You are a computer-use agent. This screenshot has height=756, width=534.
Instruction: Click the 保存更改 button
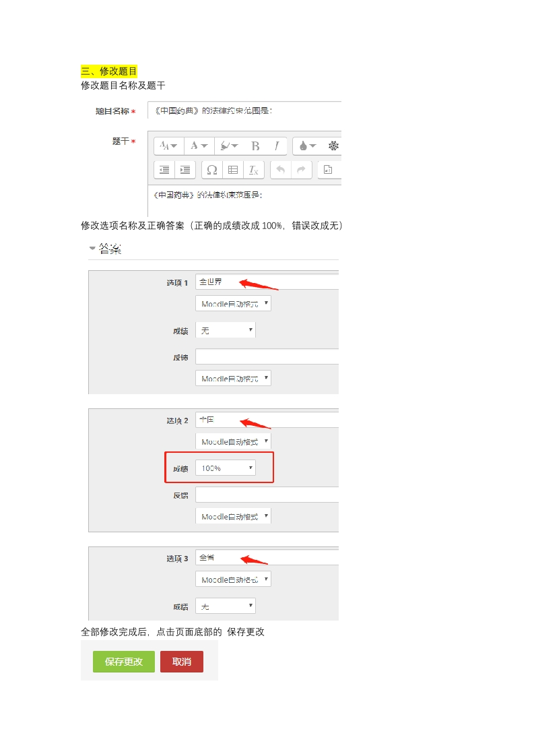[x=124, y=662]
